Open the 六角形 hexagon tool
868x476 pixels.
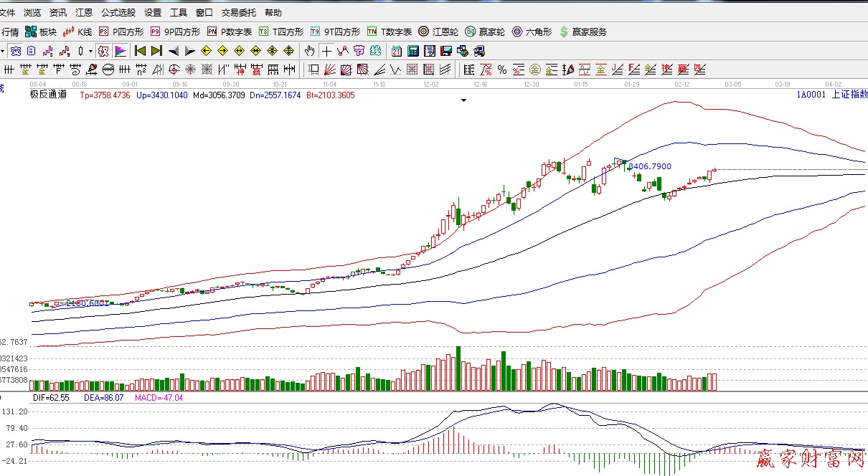(x=532, y=32)
